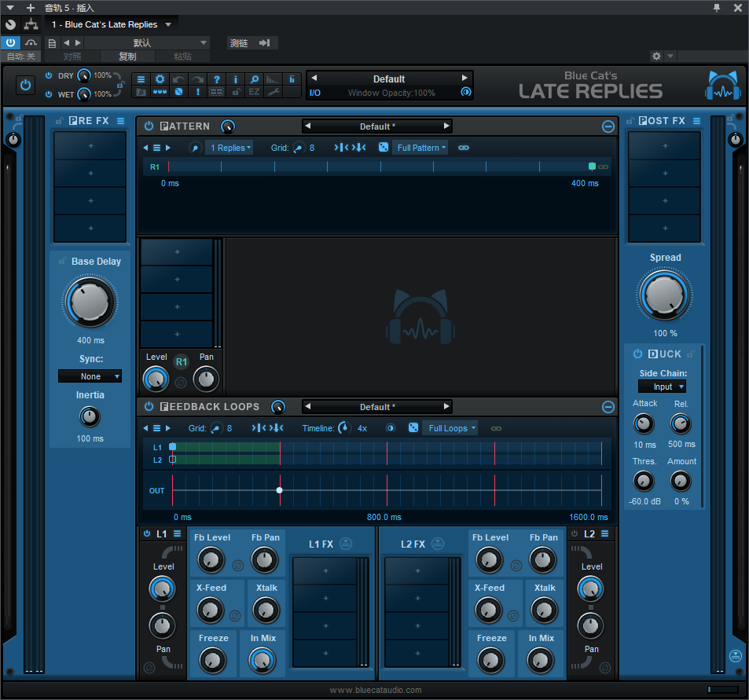
Task: Open help question mark icon
Action: click(x=216, y=79)
